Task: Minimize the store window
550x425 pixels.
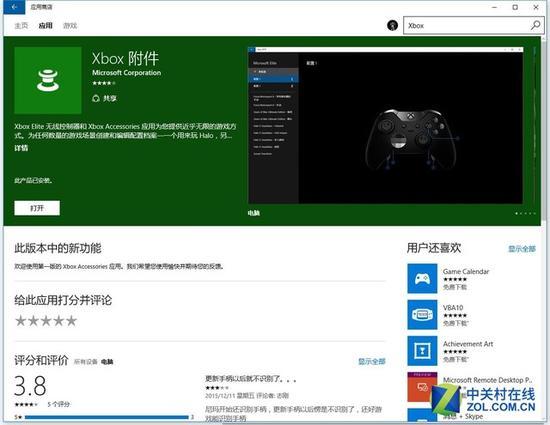Action: (495, 7)
